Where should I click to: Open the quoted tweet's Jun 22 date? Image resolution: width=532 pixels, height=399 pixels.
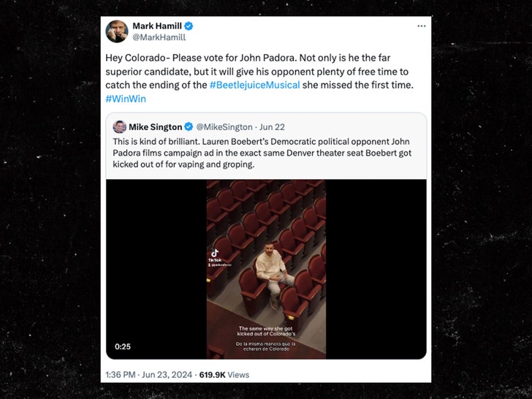tap(274, 126)
